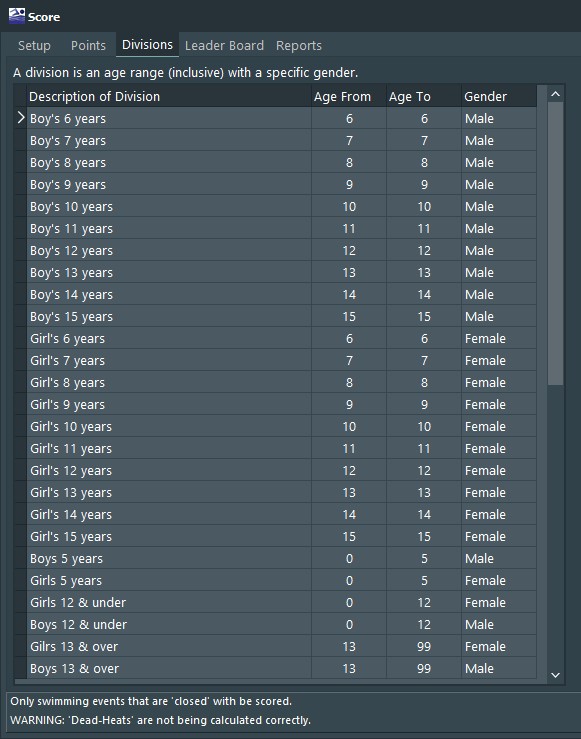581x739 pixels.
Task: Open the Points tab
Action: pyautogui.click(x=88, y=46)
